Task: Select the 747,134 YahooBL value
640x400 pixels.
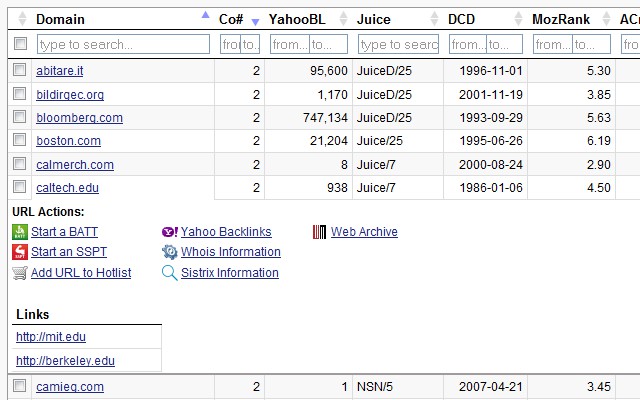Action: coord(325,118)
